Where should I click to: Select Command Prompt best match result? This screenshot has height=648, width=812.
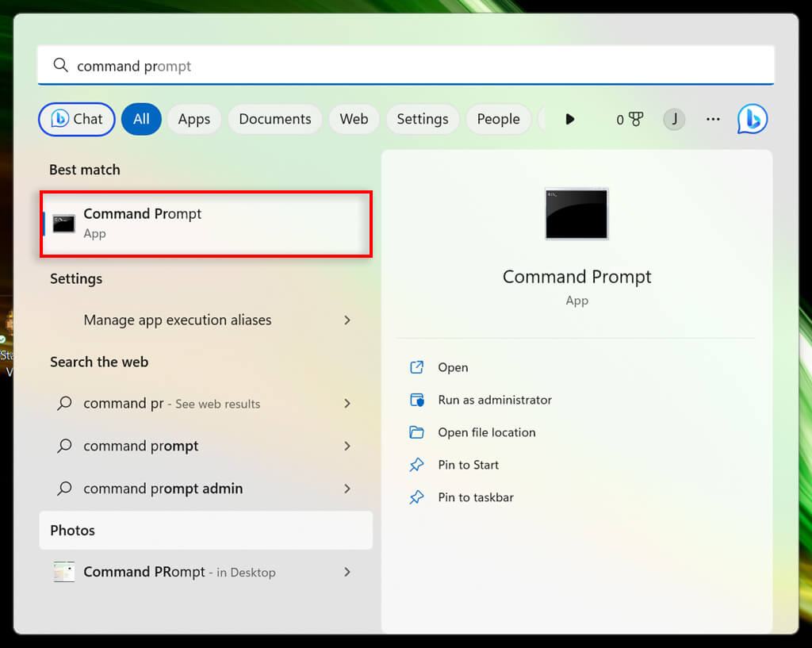(206, 223)
